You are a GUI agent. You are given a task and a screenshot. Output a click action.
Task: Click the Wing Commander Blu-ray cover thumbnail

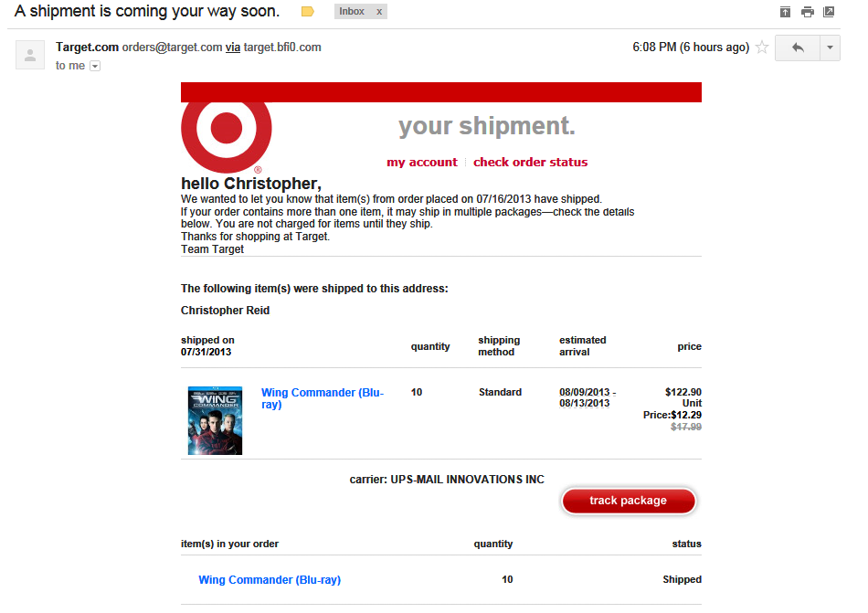pyautogui.click(x=215, y=420)
